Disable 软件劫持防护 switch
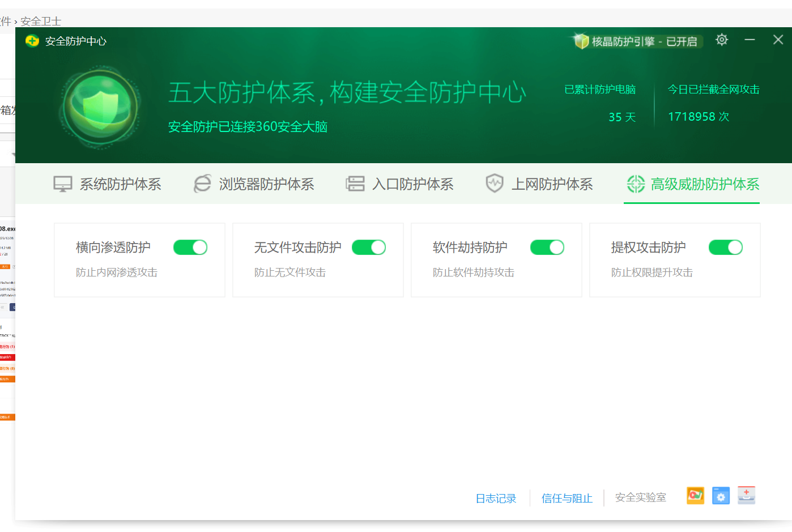The image size is (792, 532). 547,248
